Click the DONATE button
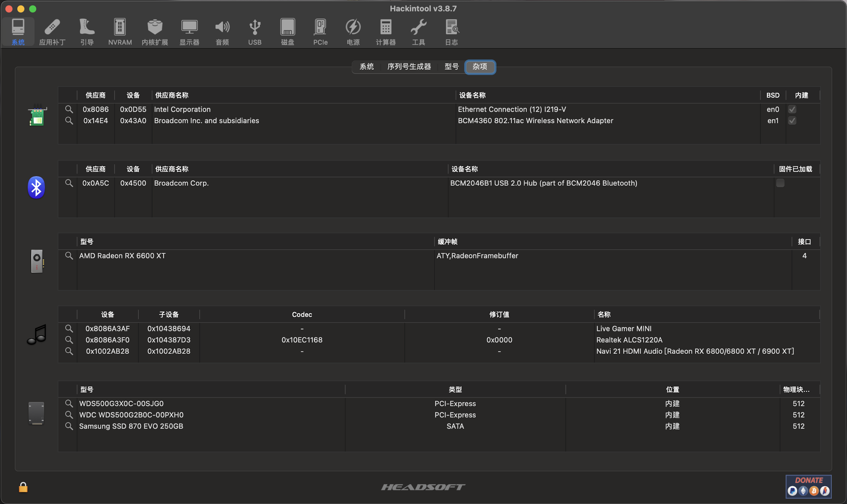The height and width of the screenshot is (504, 847). tap(809, 486)
